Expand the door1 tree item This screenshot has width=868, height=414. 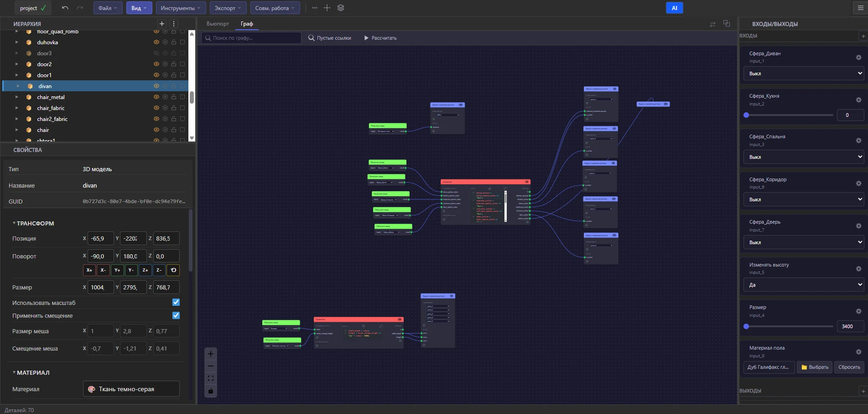tap(17, 75)
